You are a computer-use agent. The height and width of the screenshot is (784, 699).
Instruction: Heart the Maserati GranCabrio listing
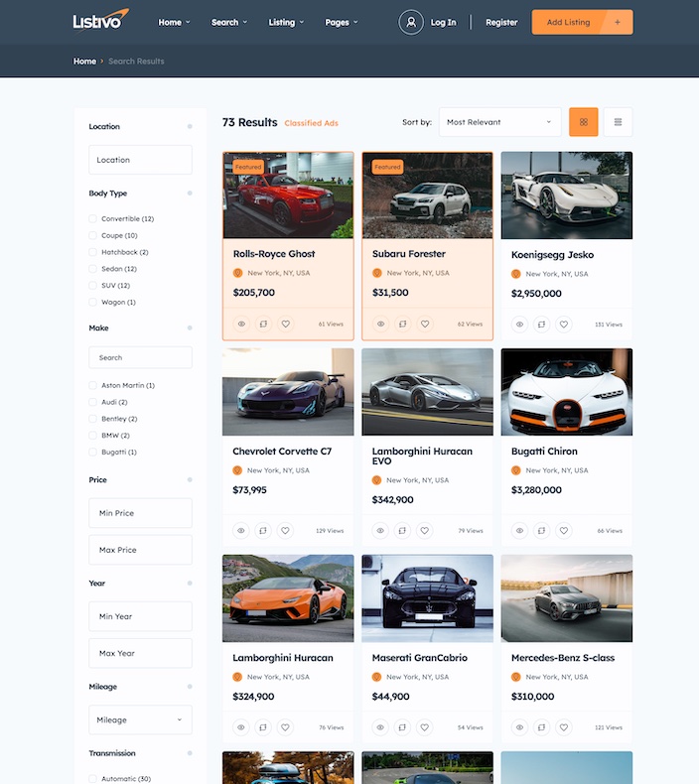[425, 727]
